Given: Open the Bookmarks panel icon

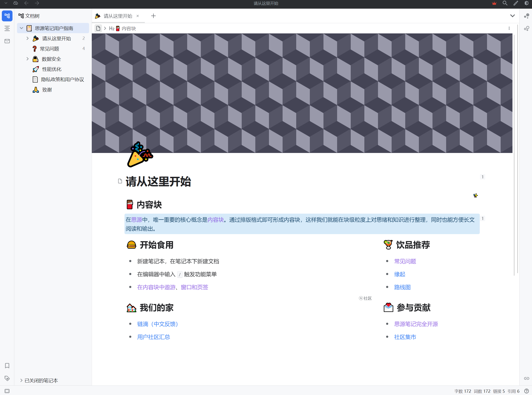Looking at the screenshot, I should [x=7, y=366].
